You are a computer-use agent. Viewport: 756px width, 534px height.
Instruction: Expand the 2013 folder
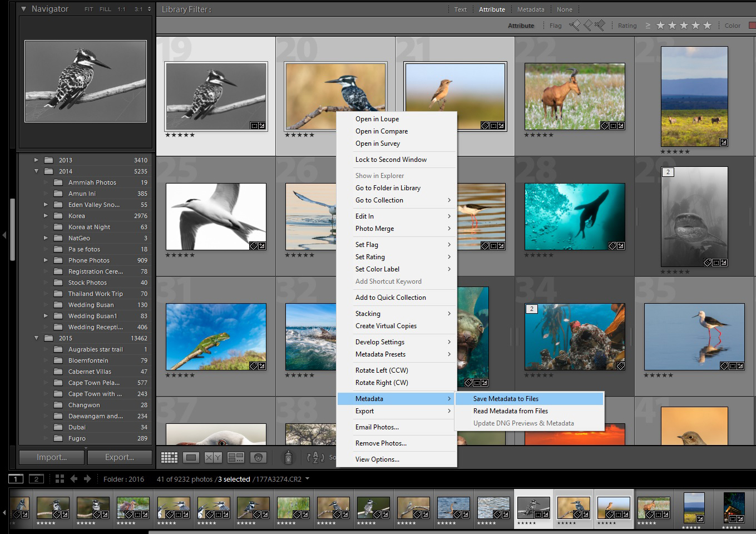(x=36, y=160)
